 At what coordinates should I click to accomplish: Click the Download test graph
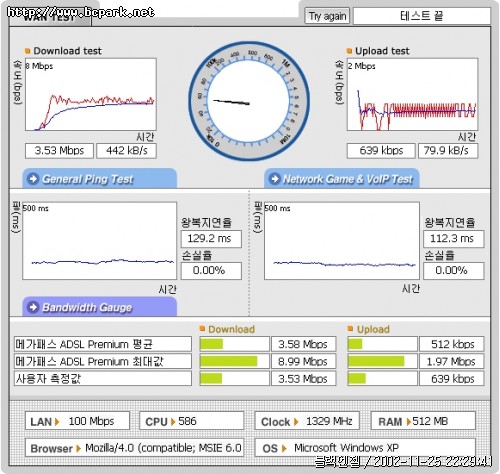[x=91, y=94]
